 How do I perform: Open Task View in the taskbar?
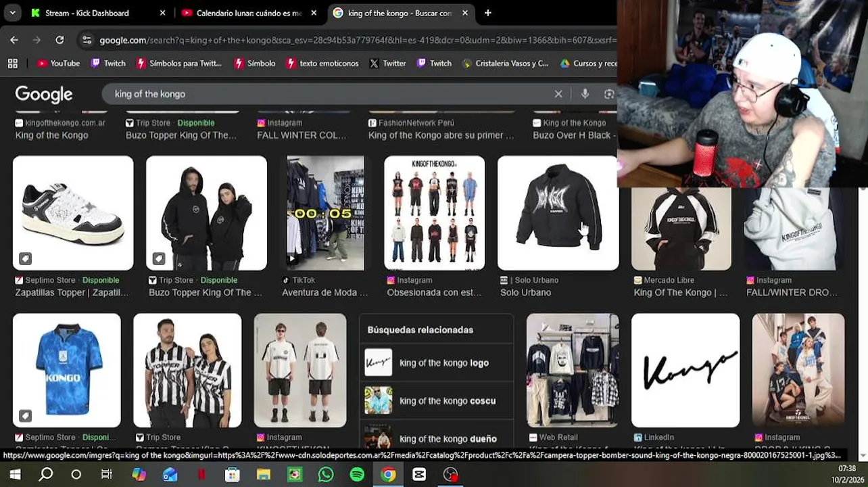point(107,475)
